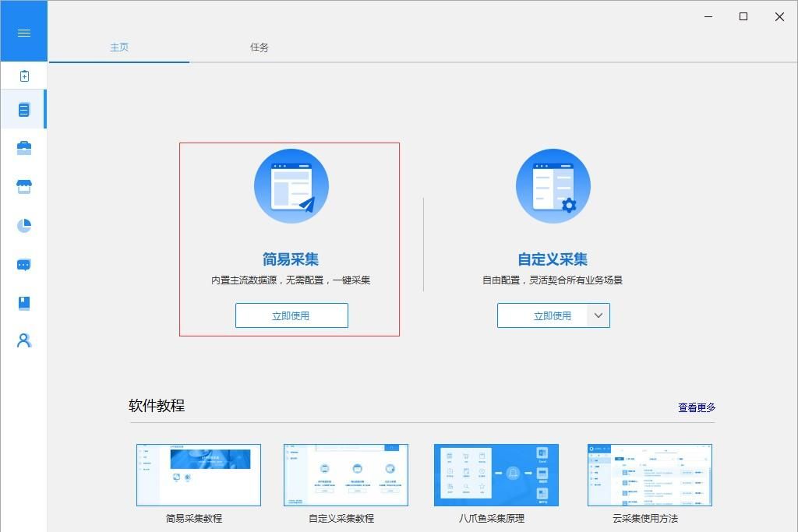Select the new task clipboard icon
Screen dimensions: 798x532
tap(24, 76)
